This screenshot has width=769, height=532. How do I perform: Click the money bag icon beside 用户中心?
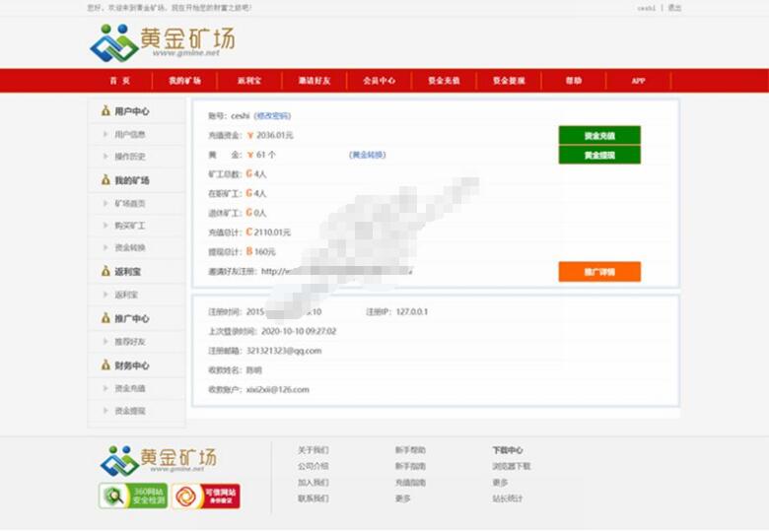pyautogui.click(x=105, y=111)
